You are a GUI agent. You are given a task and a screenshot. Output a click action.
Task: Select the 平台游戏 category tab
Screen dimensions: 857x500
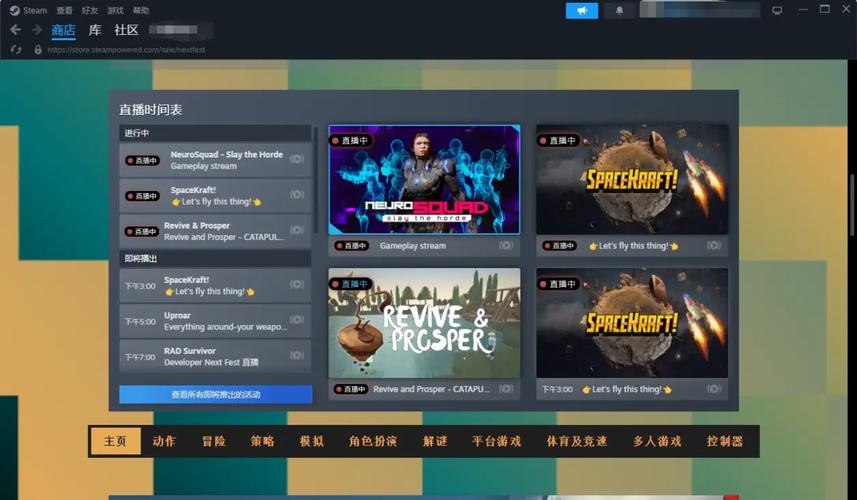click(x=497, y=441)
